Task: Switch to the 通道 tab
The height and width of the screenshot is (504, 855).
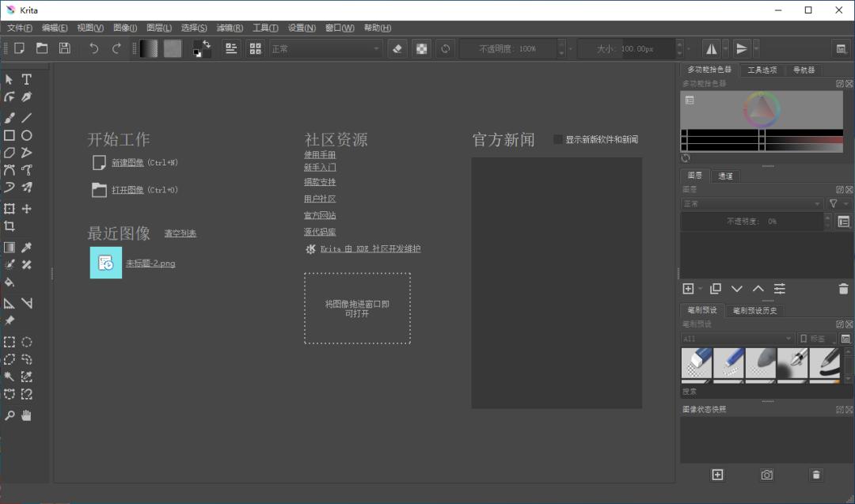Action: coord(725,176)
